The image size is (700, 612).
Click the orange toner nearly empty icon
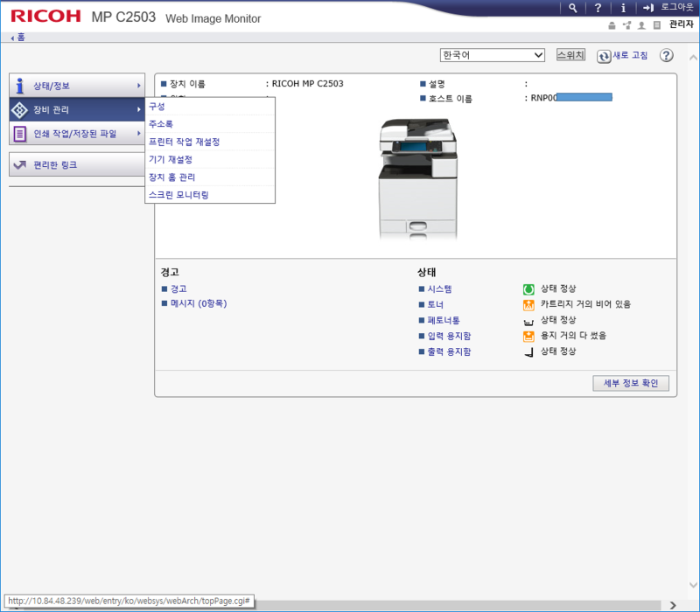[x=528, y=305]
